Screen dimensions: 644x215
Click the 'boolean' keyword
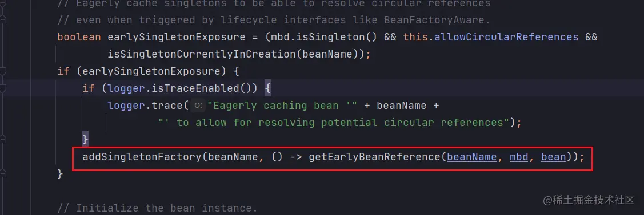pos(79,37)
